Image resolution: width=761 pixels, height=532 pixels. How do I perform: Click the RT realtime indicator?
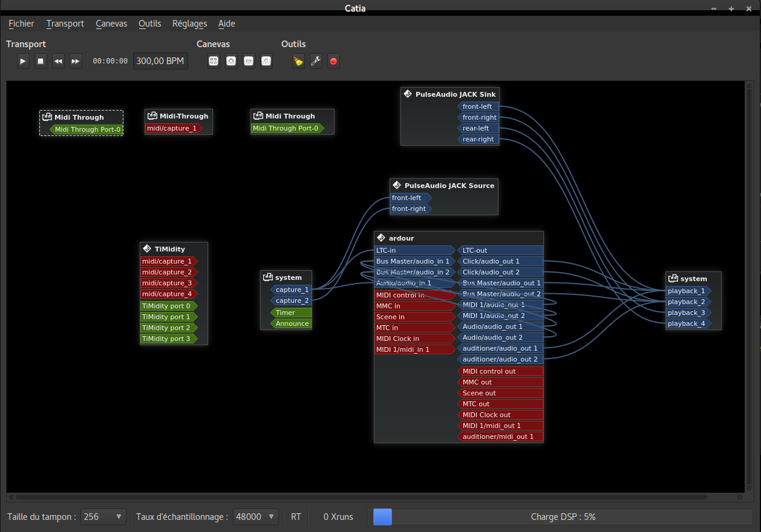pos(296,517)
